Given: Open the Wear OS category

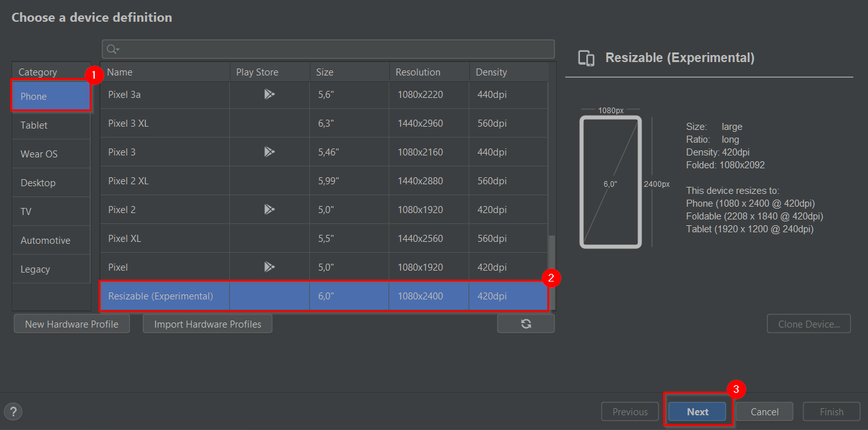Looking at the screenshot, I should click(x=51, y=154).
